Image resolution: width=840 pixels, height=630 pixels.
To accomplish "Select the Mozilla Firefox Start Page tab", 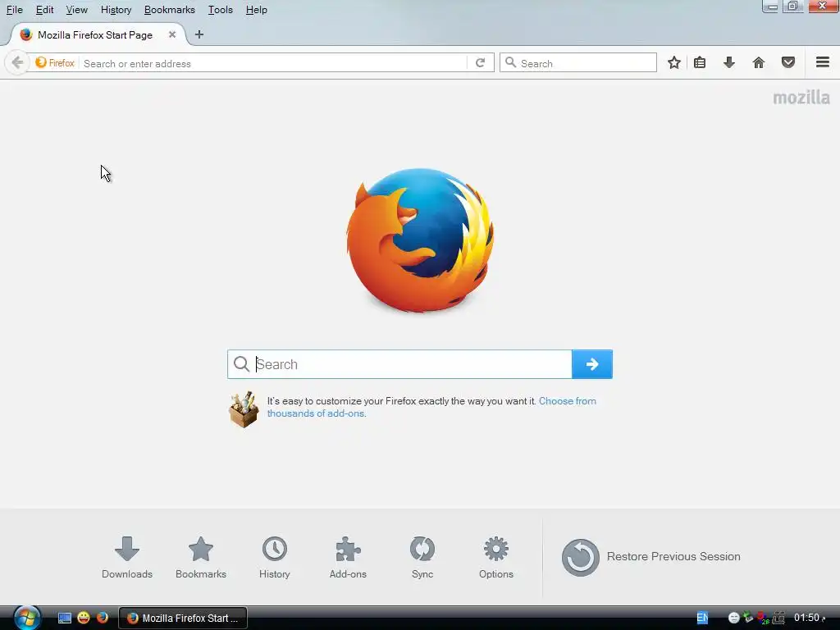I will point(95,34).
